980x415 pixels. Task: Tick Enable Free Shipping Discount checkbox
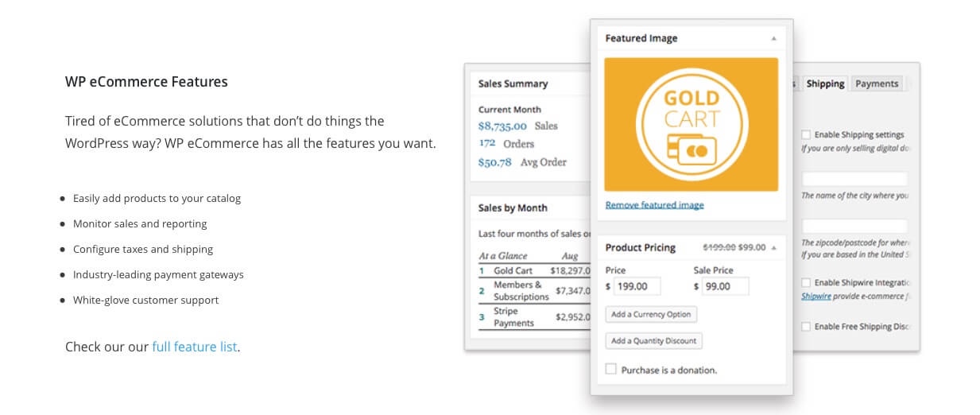(x=806, y=327)
